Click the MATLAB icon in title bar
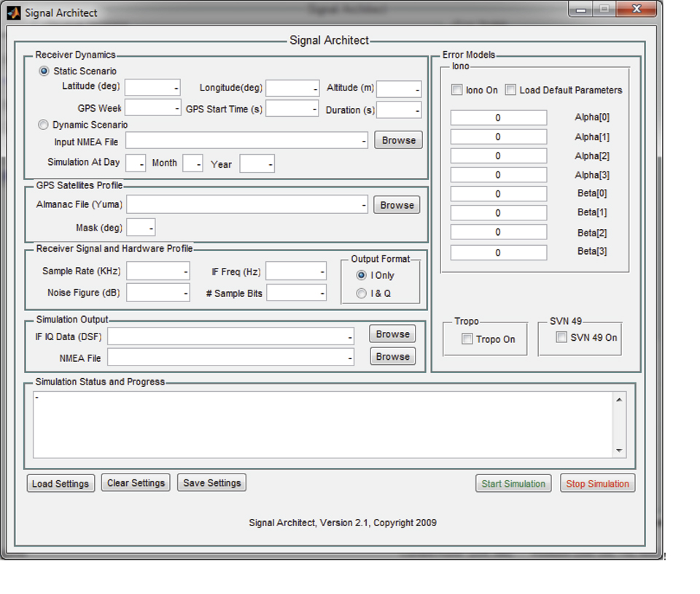 pos(14,12)
